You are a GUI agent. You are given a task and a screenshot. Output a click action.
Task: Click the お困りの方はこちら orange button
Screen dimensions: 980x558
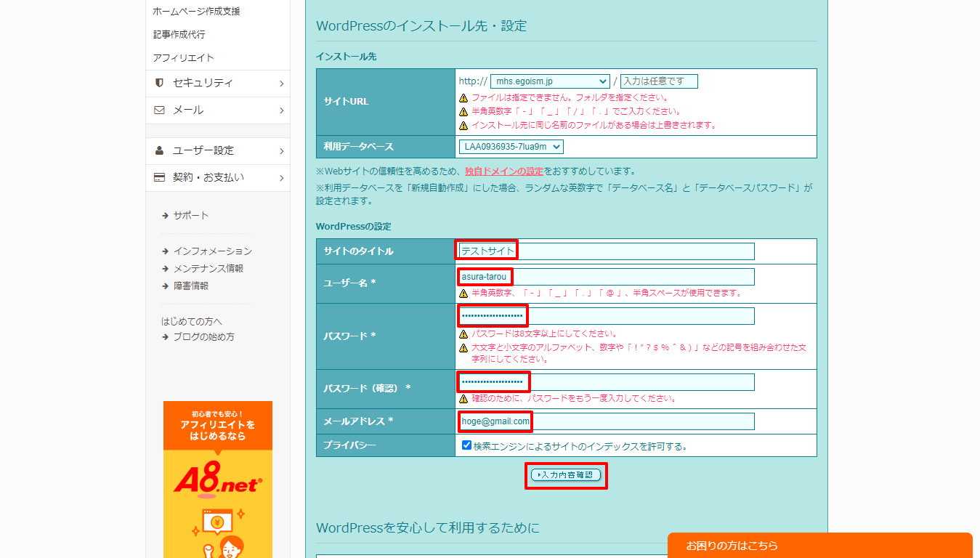pos(819,546)
